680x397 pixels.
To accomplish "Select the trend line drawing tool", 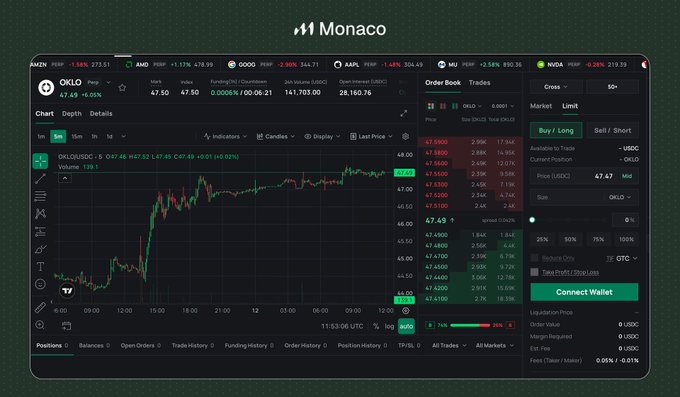I will [40, 178].
